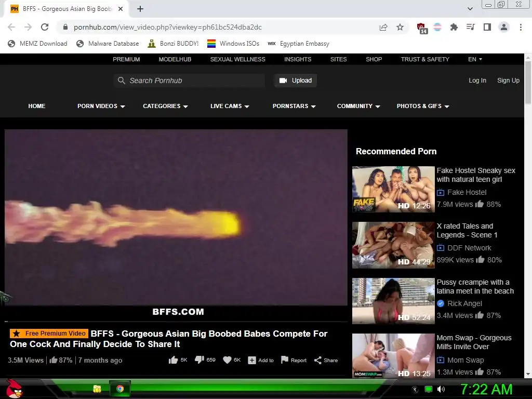Expand the Community dropdown menu
Image resolution: width=532 pixels, height=399 pixels.
[x=358, y=106]
